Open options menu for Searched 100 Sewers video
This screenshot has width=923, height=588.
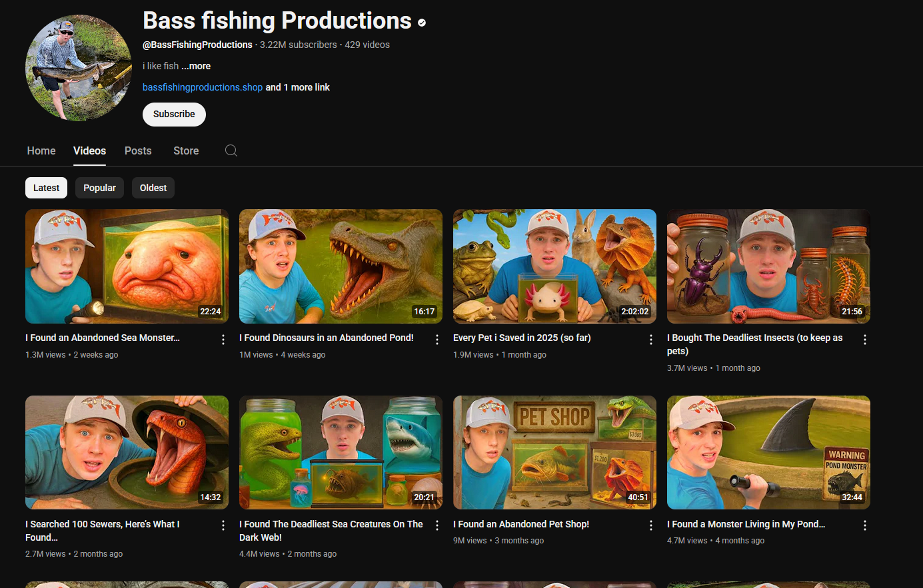pyautogui.click(x=223, y=525)
